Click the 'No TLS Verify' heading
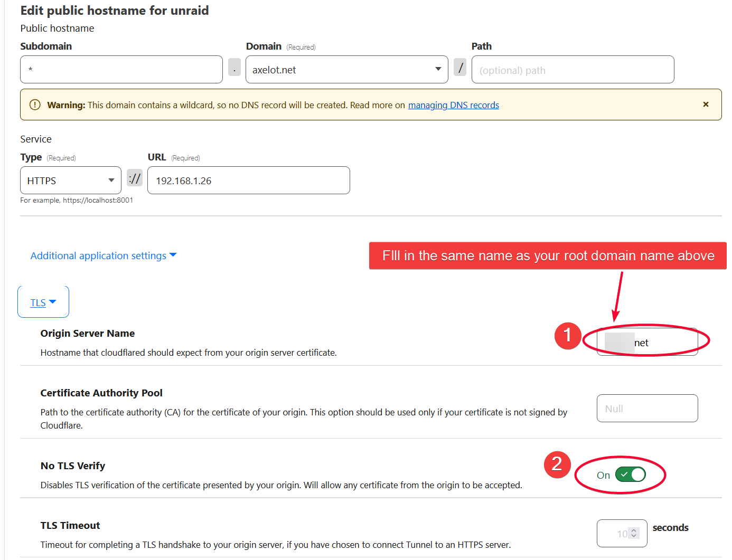This screenshot has width=732, height=560. point(73,466)
